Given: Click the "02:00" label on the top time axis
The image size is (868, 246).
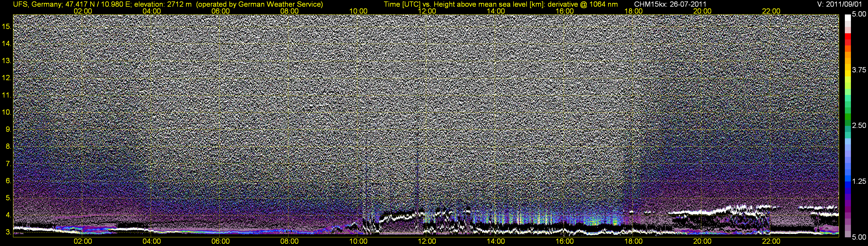Looking at the screenshot, I should pyautogui.click(x=83, y=11).
